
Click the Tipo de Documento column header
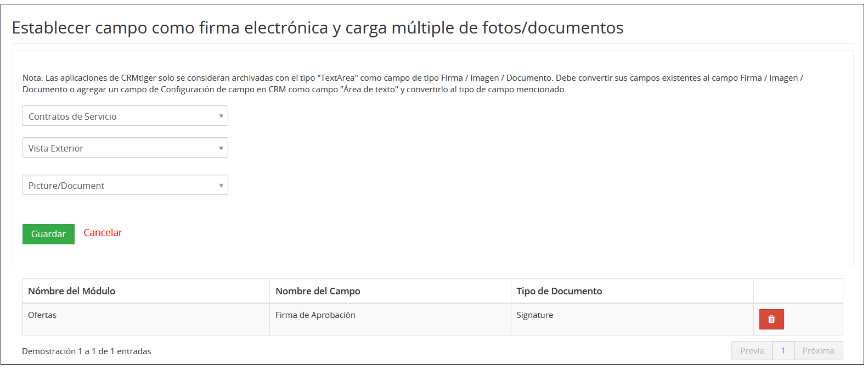[x=559, y=291]
